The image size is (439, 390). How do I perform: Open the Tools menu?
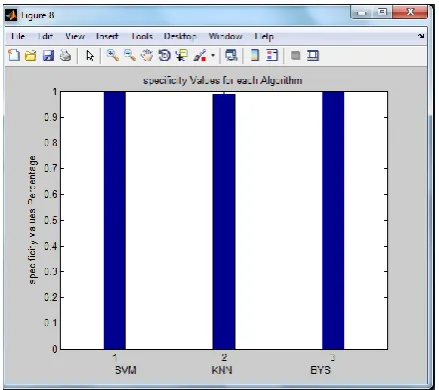tap(142, 36)
